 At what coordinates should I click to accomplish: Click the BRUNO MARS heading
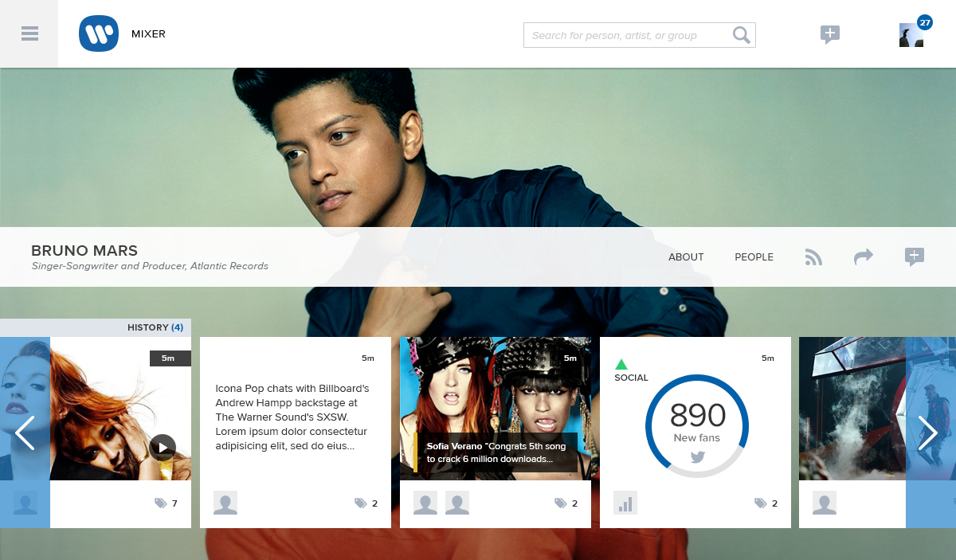(84, 250)
